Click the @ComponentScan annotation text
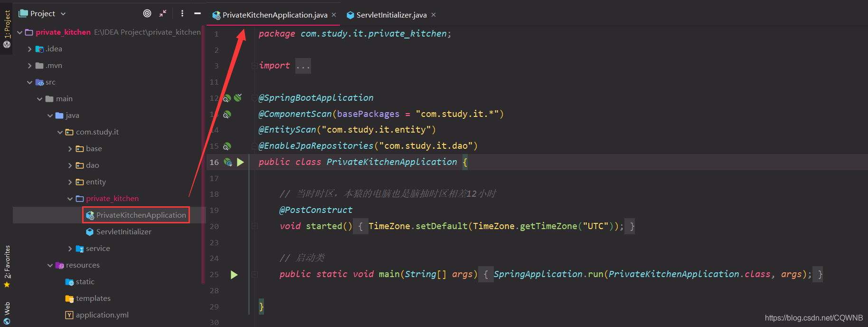This screenshot has width=868, height=327. coord(295,114)
